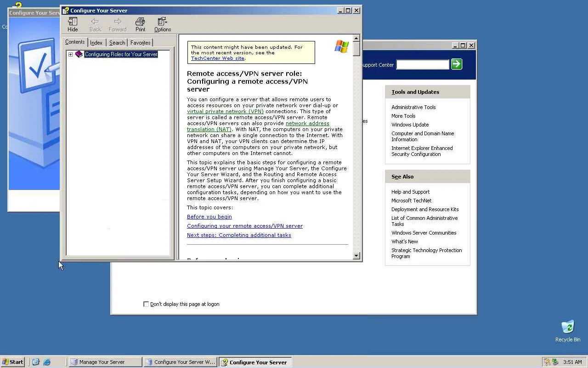Image resolution: width=588 pixels, height=368 pixels.
Task: Open the Windows Update link
Action: 410,125
